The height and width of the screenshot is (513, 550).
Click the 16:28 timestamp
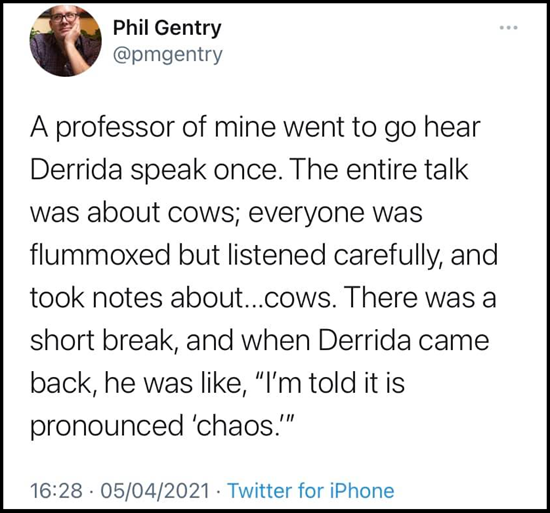point(56,490)
